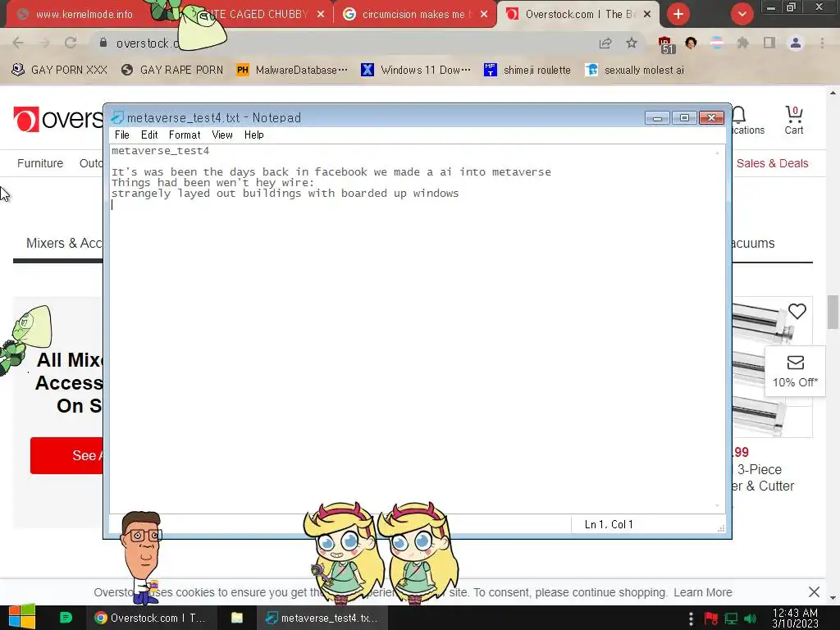Toggle the Chrome side panel
Screen dimensions: 840x630
[769, 43]
